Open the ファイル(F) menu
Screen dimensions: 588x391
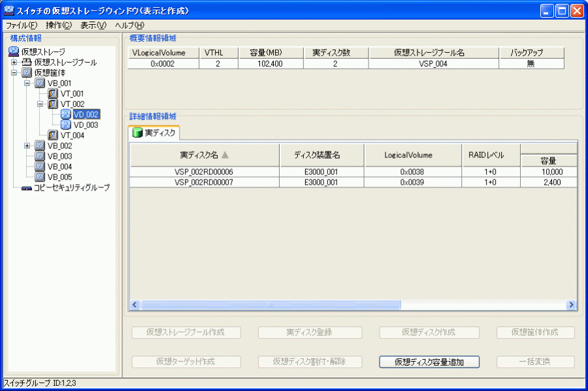22,25
